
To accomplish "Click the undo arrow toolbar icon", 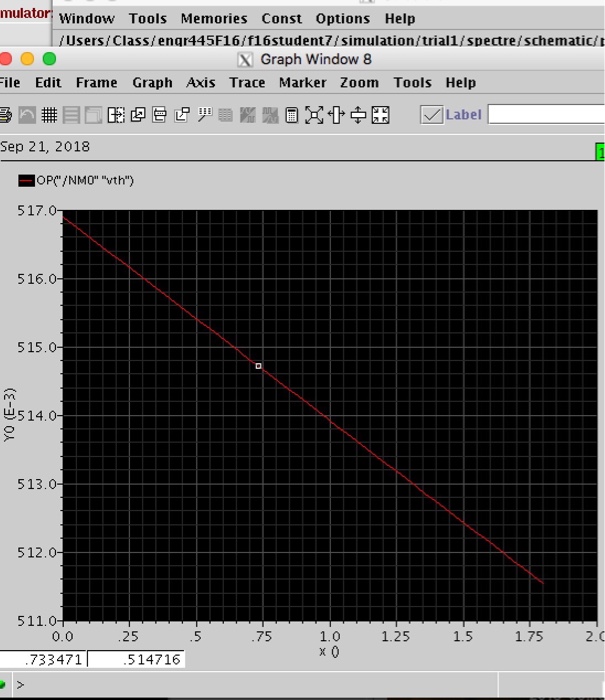I will (27, 115).
